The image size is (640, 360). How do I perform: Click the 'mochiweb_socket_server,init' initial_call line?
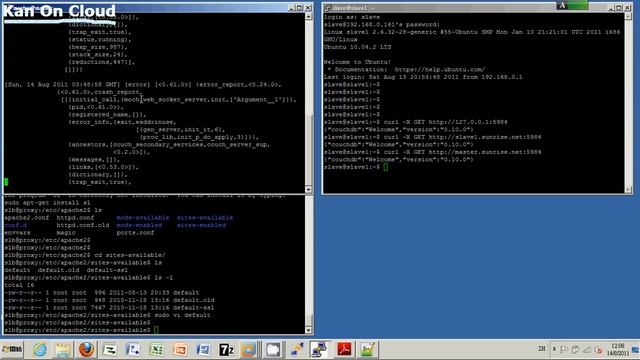pos(179,100)
